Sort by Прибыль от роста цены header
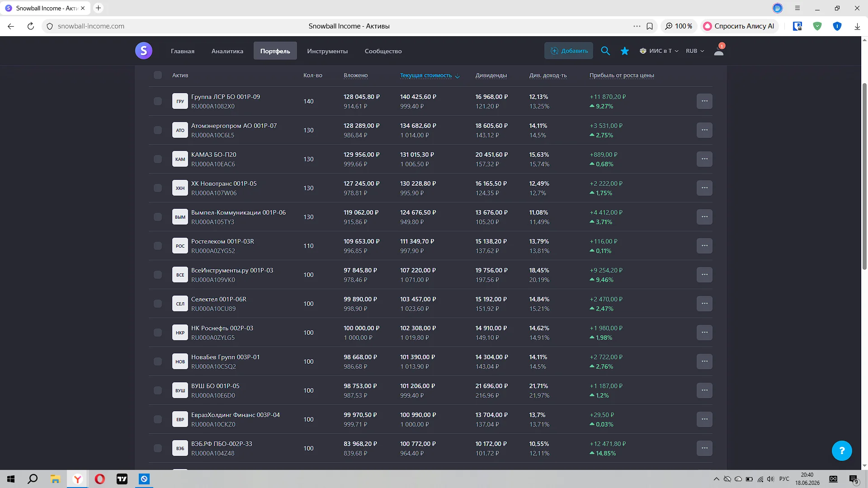 click(x=622, y=75)
